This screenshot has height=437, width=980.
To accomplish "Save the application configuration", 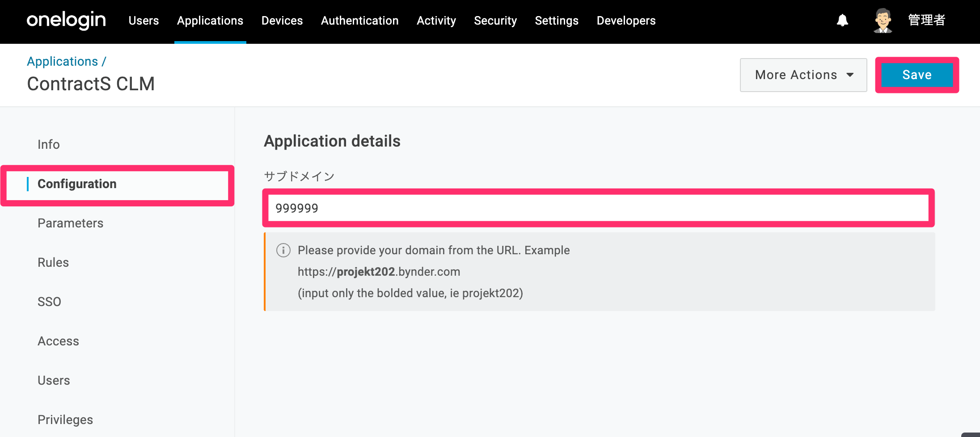I will [917, 75].
